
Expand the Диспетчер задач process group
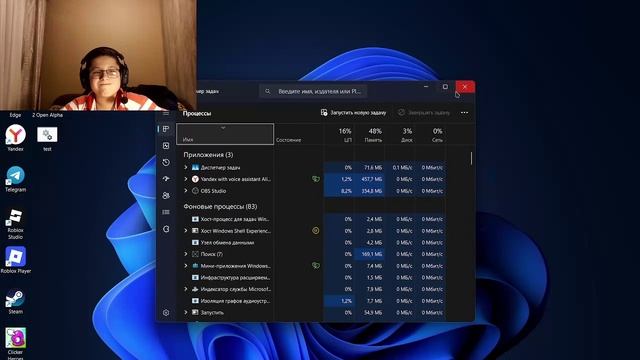(186, 167)
